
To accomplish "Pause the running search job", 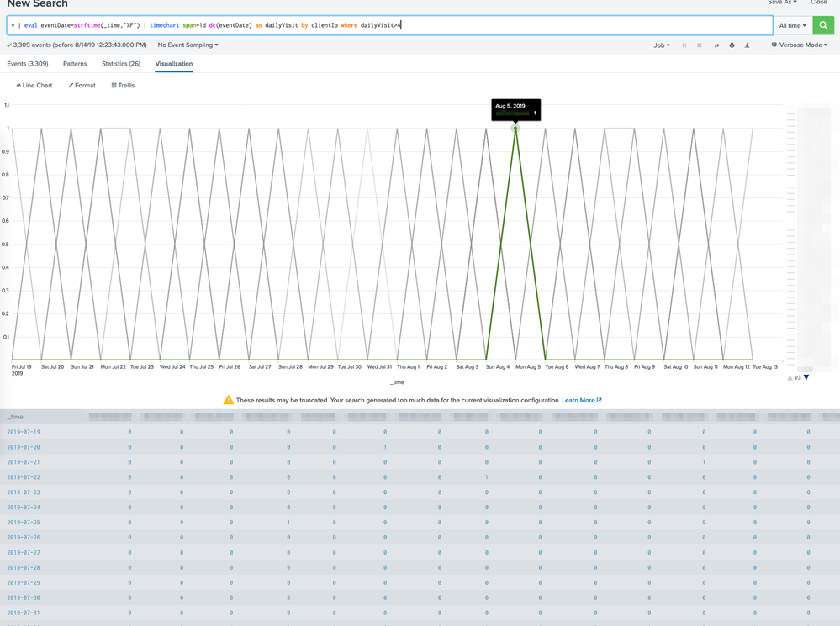I will (684, 45).
